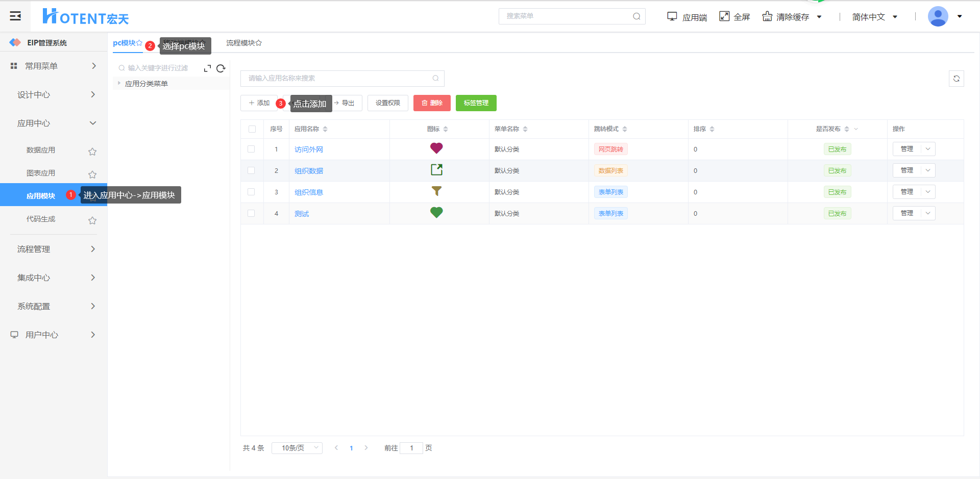The width and height of the screenshot is (980, 479).
Task: Click the refresh icon in the category tree panel
Action: (220, 68)
